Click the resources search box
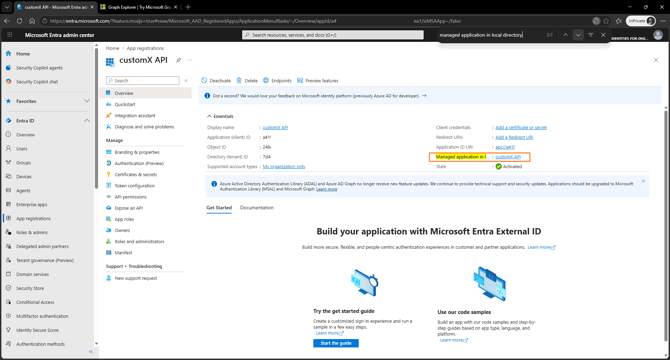 [x=333, y=35]
